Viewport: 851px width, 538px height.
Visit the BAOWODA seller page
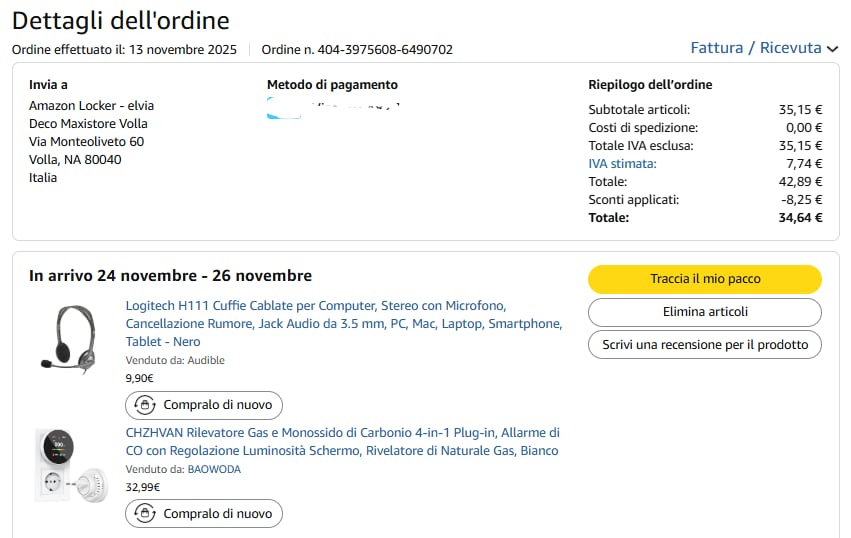(x=214, y=469)
